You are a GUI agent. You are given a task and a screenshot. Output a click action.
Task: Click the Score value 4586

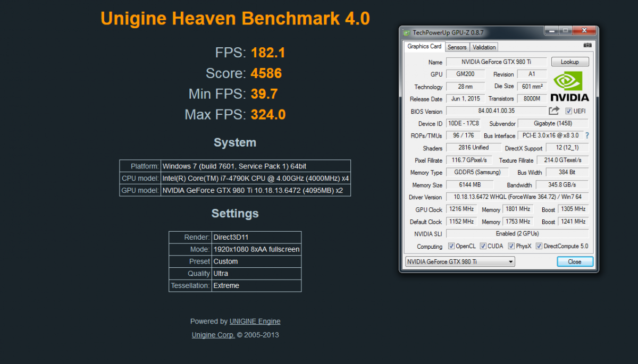coord(266,73)
